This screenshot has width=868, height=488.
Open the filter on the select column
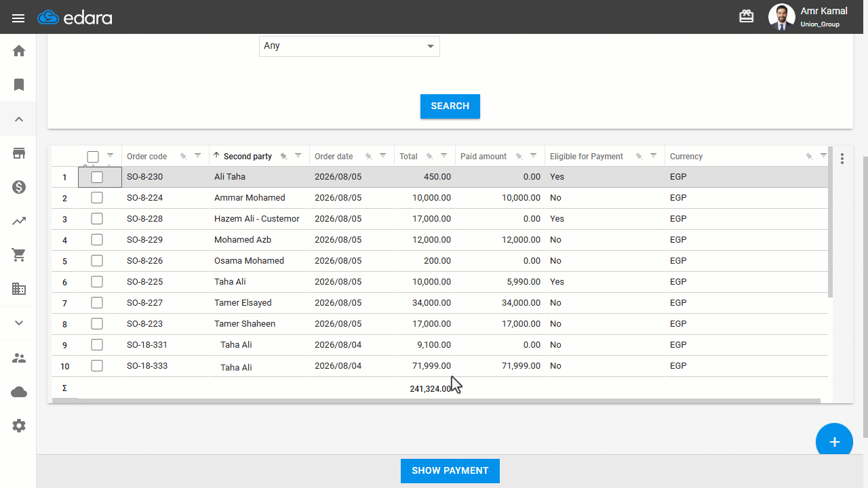pyautogui.click(x=111, y=155)
